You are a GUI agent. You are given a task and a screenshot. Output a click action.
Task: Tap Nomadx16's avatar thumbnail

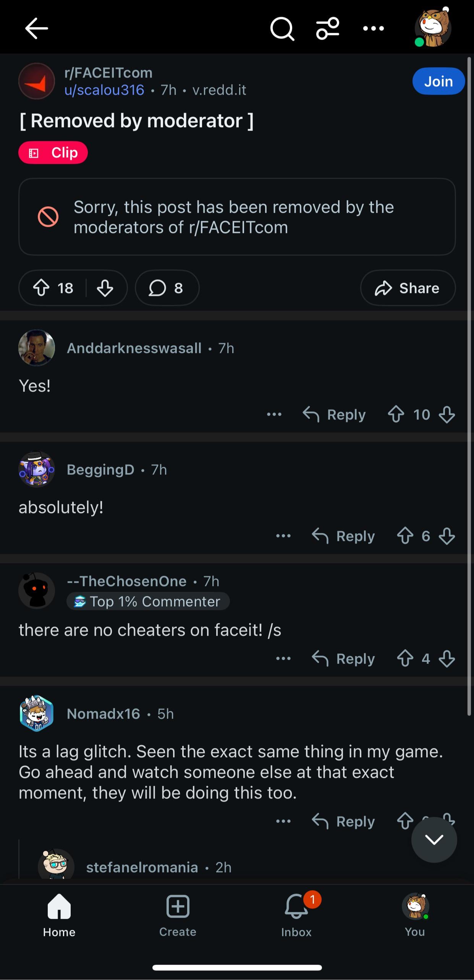click(37, 713)
